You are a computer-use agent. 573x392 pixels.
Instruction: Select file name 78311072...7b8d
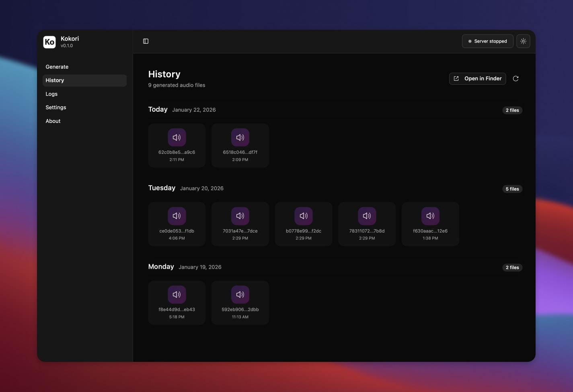pos(367,231)
